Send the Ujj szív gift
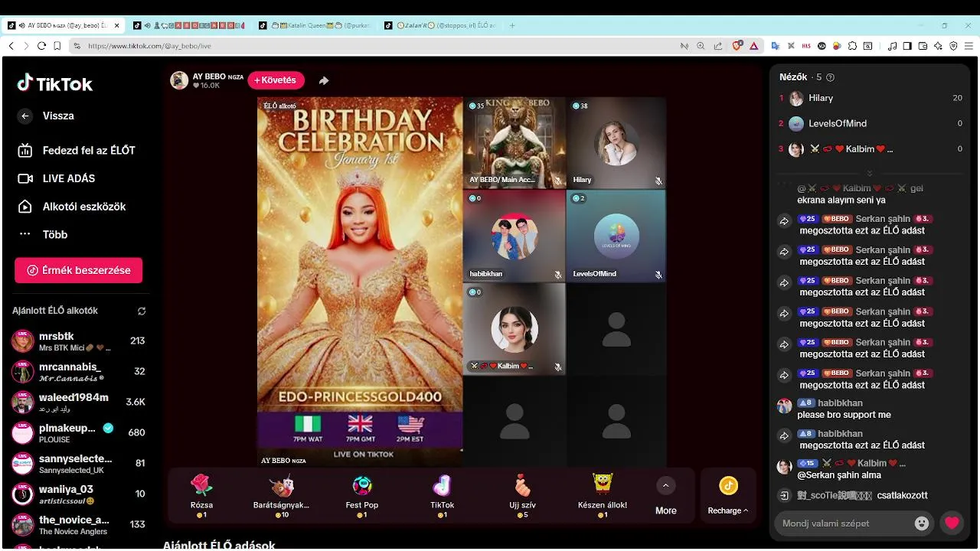 tap(522, 496)
